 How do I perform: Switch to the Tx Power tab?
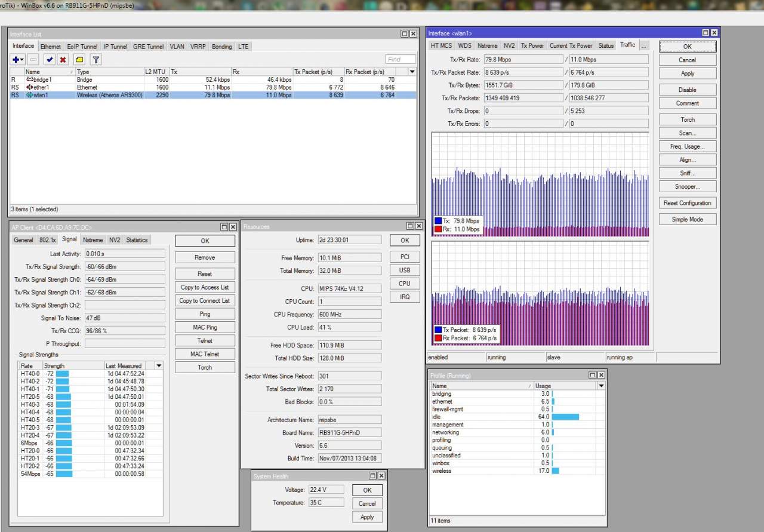click(x=532, y=45)
